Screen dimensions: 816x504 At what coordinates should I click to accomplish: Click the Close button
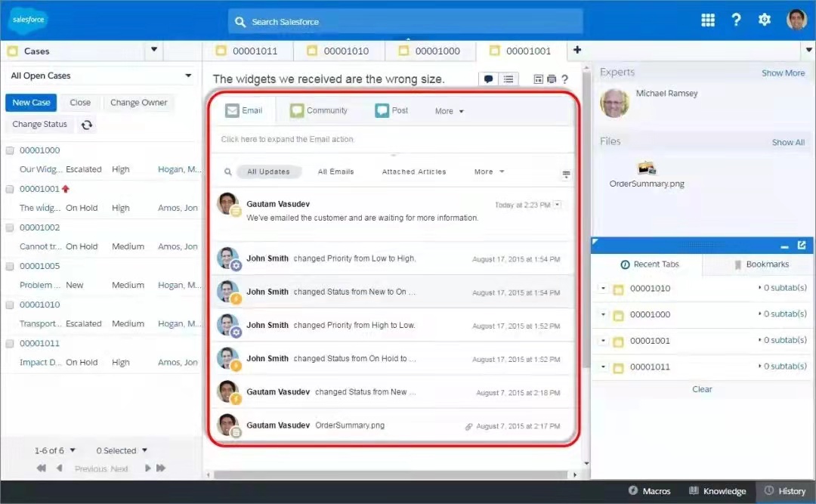80,103
